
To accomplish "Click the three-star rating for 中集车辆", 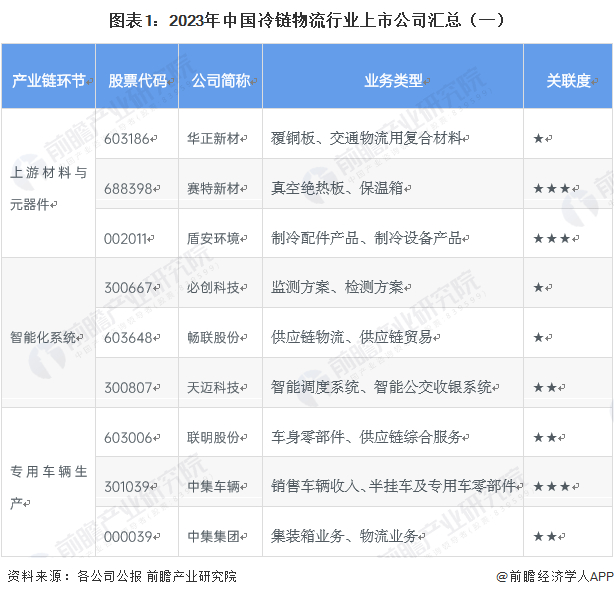I will point(551,487).
